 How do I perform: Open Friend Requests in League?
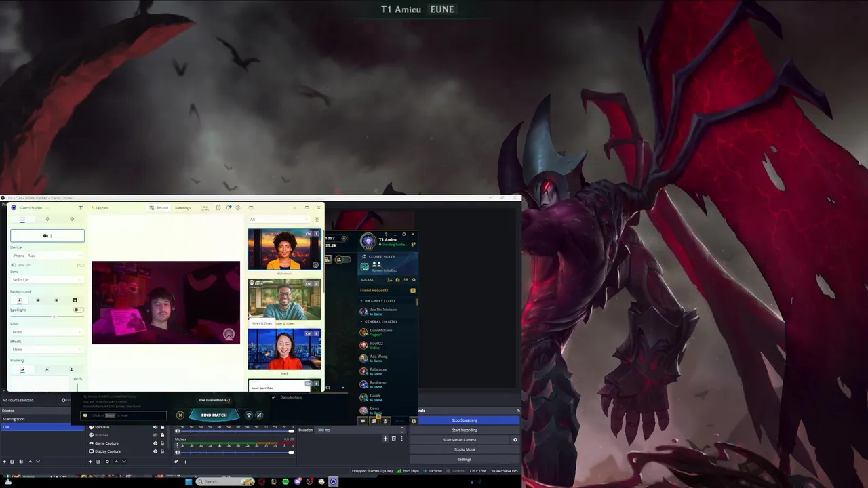click(388, 290)
